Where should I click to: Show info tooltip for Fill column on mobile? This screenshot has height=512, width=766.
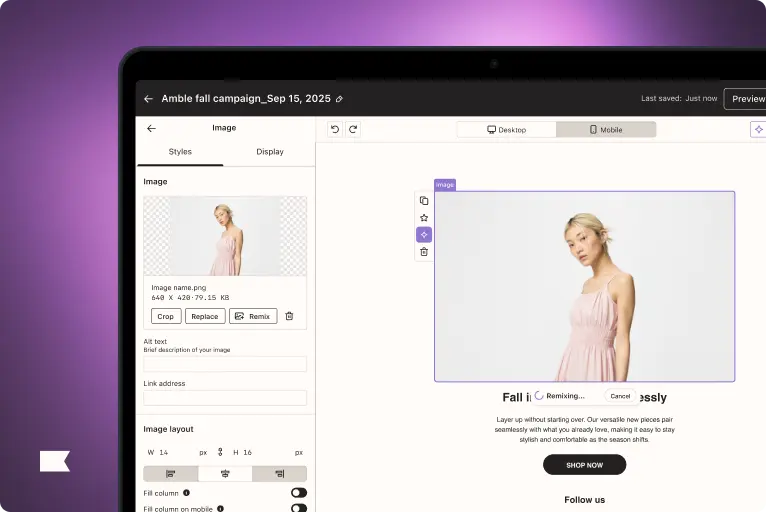(x=220, y=509)
